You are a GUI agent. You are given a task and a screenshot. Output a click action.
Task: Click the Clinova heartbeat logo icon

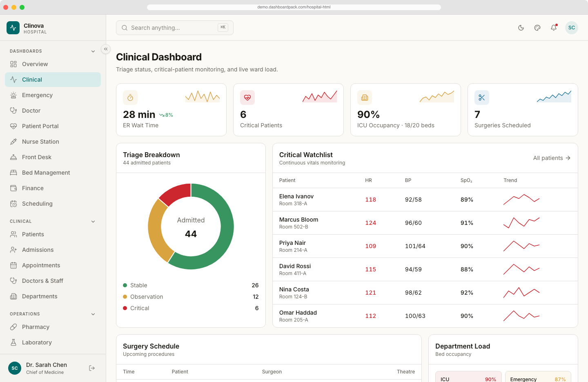pyautogui.click(x=13, y=28)
